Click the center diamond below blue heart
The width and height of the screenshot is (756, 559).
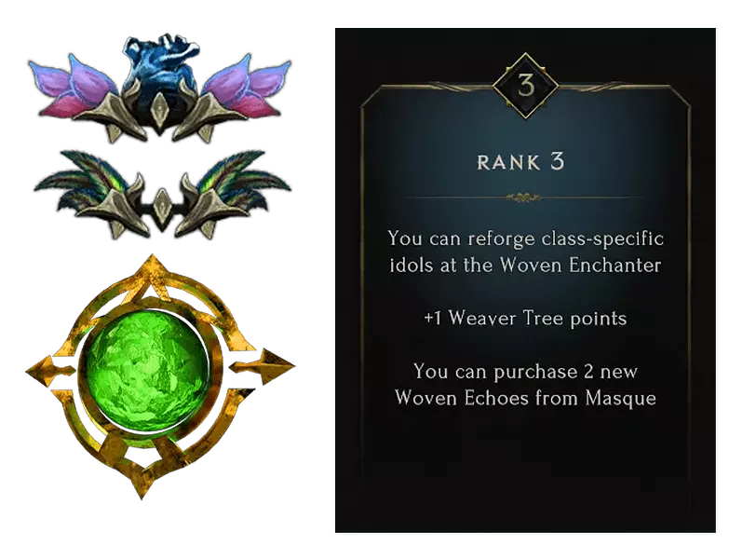coord(159,112)
